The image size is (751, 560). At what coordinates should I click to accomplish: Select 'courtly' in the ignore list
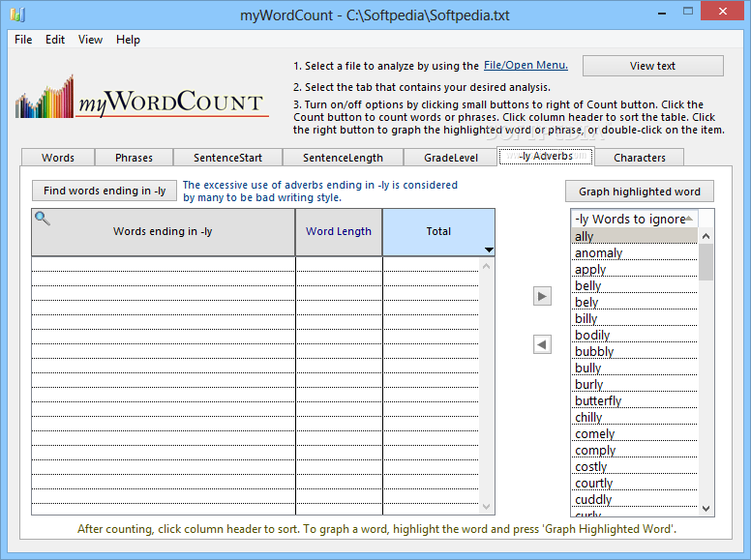(634, 483)
